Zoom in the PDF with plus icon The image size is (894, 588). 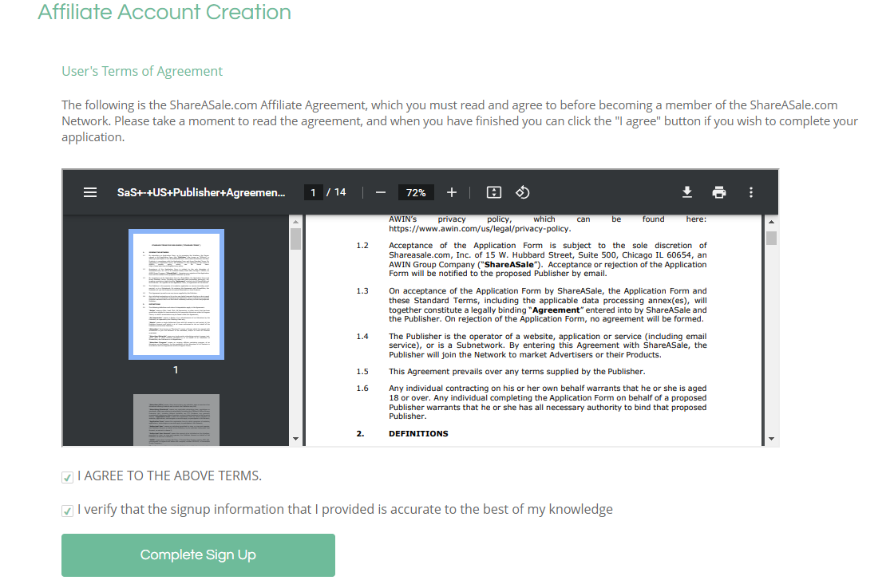coord(452,192)
